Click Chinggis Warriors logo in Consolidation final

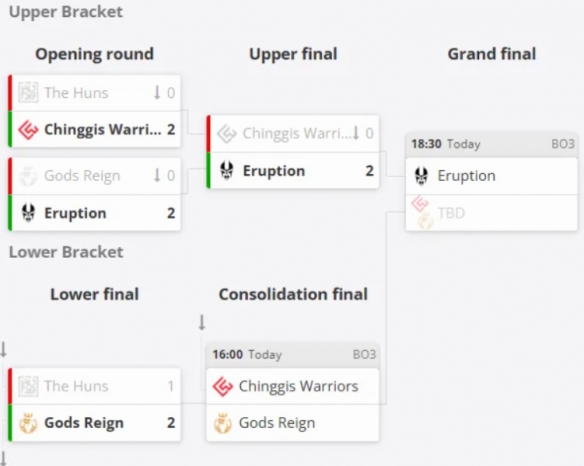(x=223, y=386)
